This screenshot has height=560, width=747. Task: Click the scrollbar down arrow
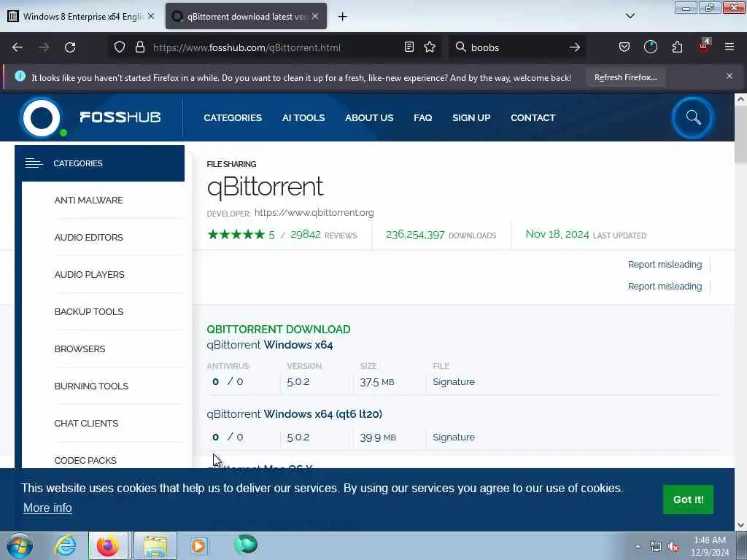click(x=740, y=525)
